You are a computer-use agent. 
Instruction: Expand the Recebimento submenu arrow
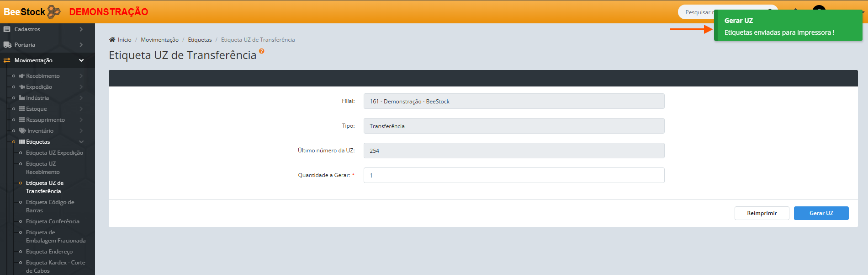point(81,76)
